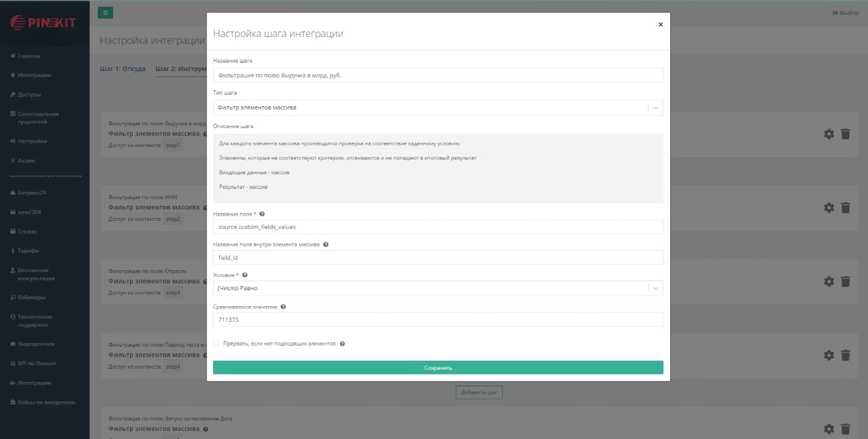Click Выйти logout link

click(x=845, y=13)
